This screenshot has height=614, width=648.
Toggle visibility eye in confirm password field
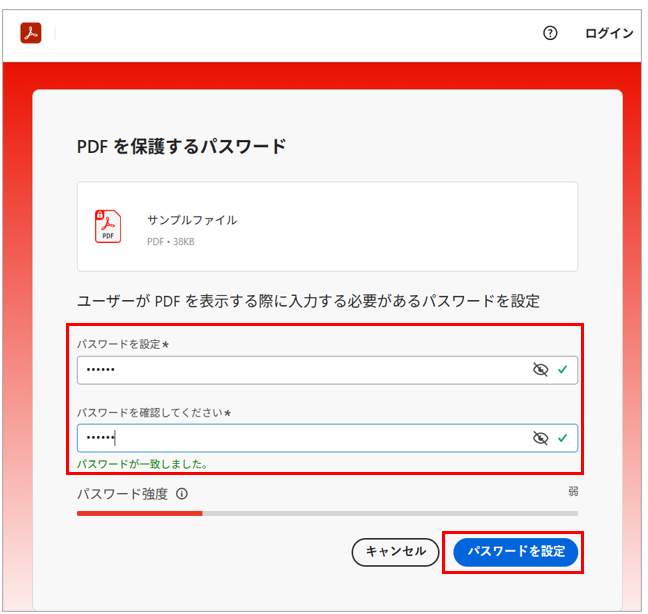point(541,438)
